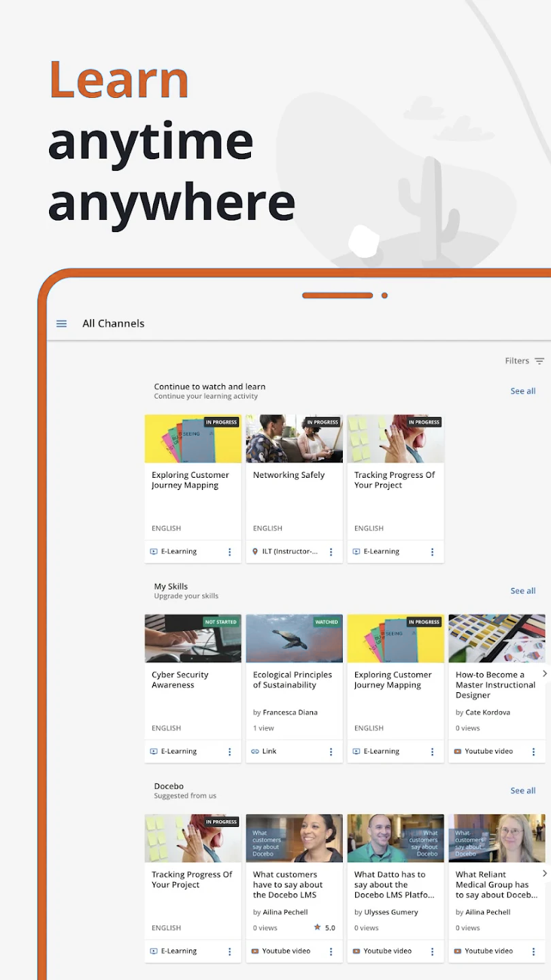
Task: Click the WATCHED badge on Ecological Principles
Action: point(327,622)
